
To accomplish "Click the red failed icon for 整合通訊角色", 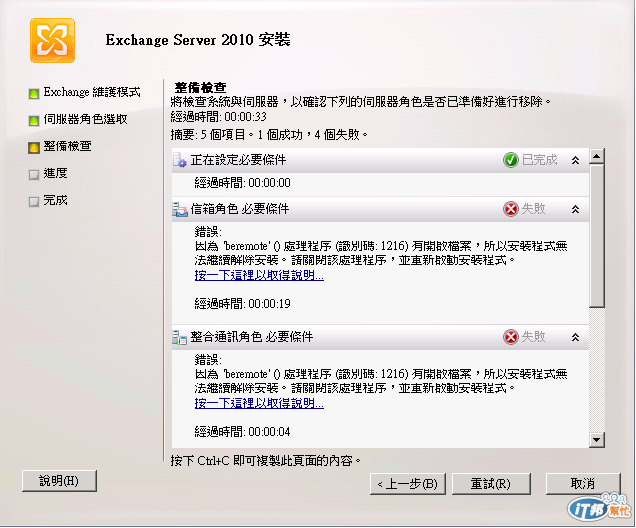I will 511,337.
